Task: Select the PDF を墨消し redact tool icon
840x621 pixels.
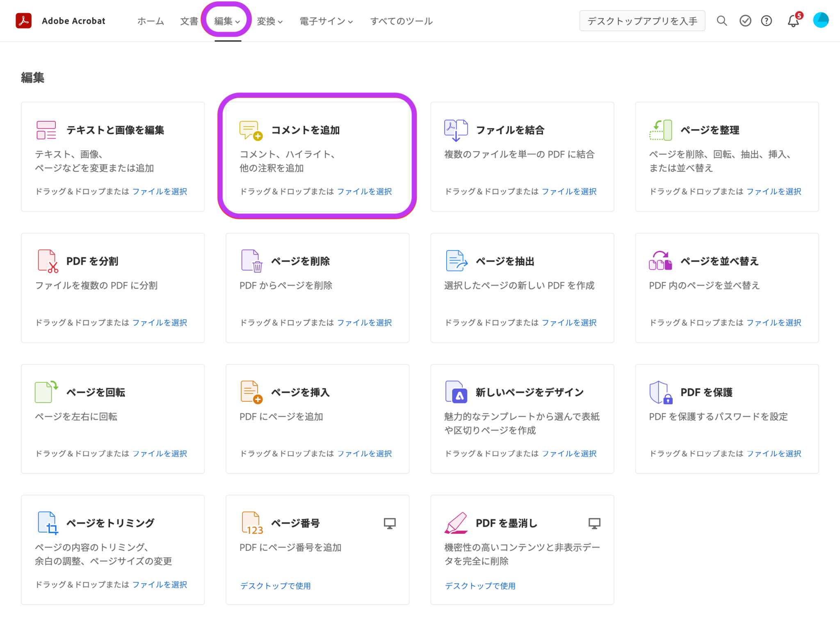Action: coord(457,522)
